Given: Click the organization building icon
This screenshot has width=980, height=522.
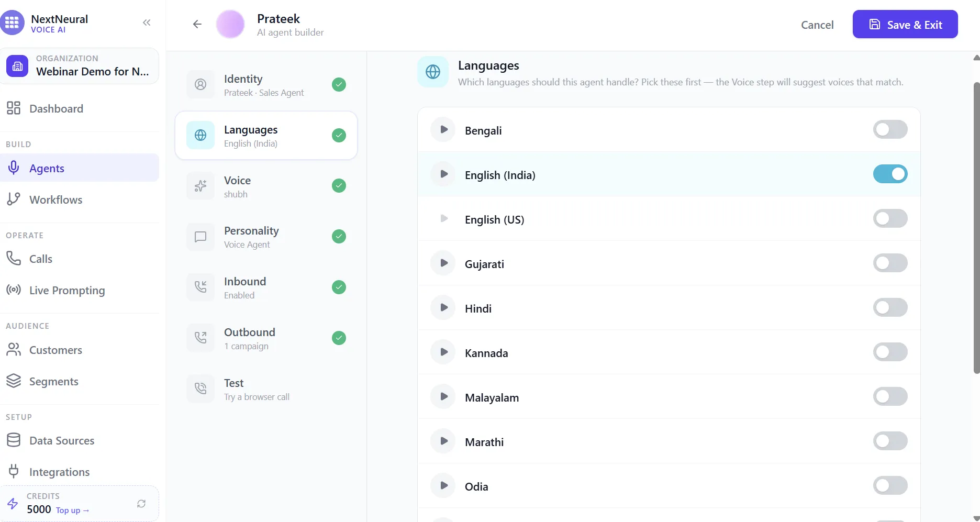Looking at the screenshot, I should tap(17, 66).
